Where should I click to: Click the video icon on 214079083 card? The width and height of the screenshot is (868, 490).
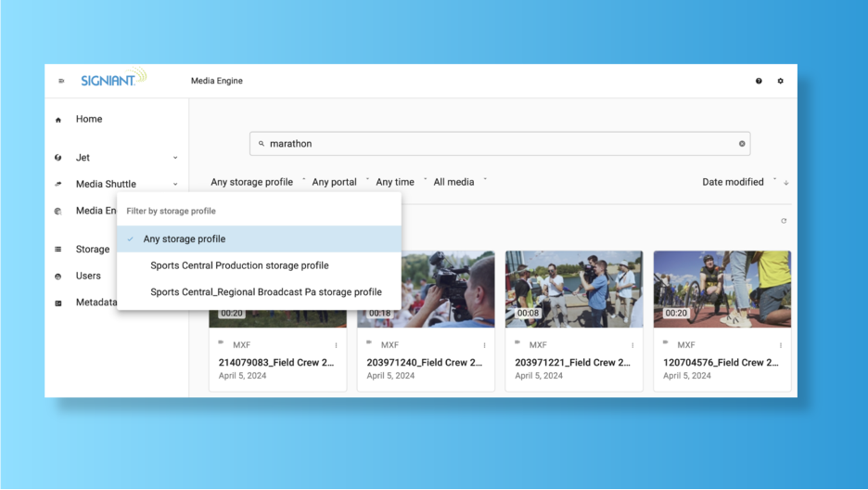click(221, 342)
